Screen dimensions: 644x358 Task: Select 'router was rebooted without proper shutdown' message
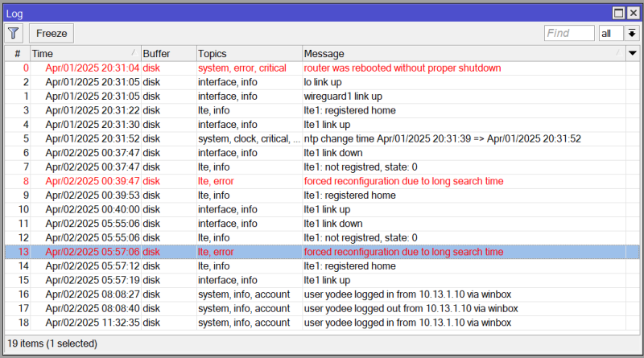(x=402, y=68)
